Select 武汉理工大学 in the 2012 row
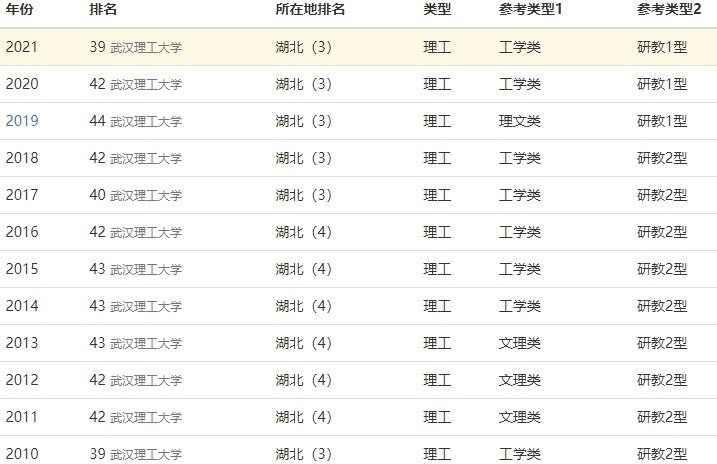 [x=146, y=381]
